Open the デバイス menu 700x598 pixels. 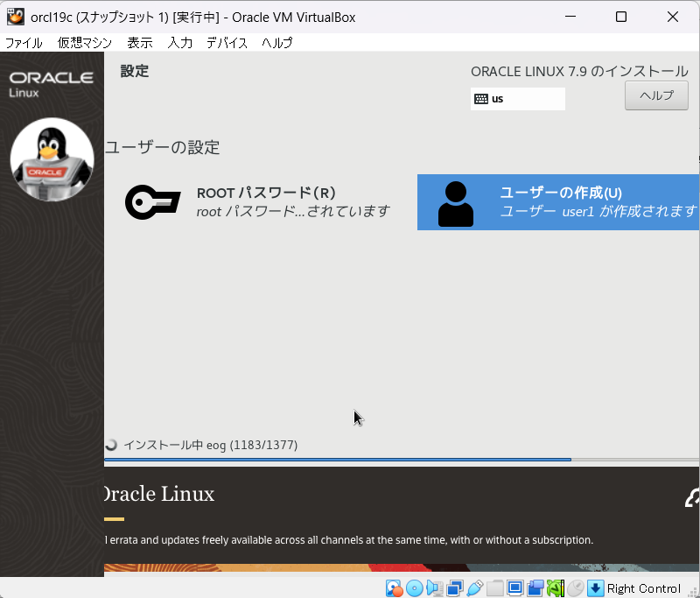227,43
